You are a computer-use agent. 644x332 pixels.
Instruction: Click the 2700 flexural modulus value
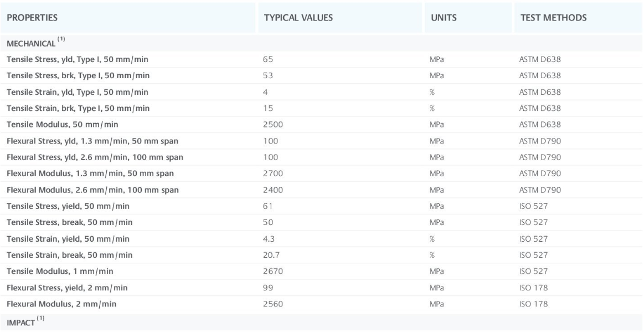pos(272,173)
